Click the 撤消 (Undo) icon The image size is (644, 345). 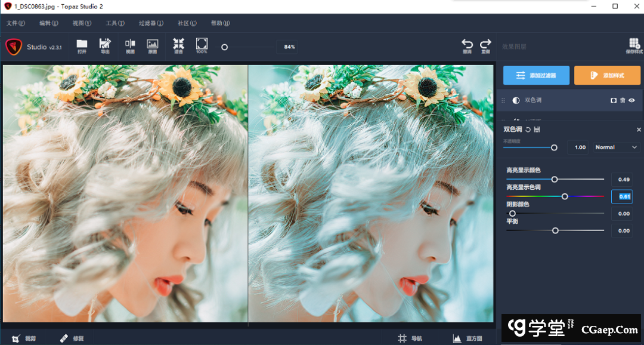[467, 46]
